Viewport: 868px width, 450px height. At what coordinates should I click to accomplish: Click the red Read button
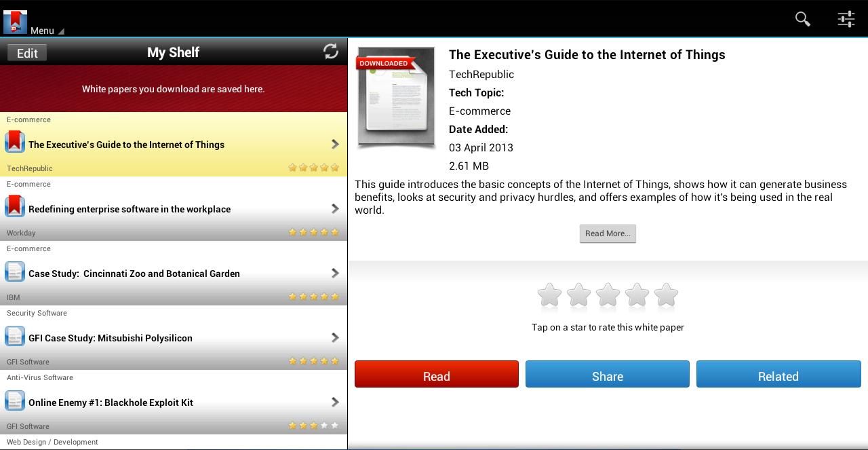[x=437, y=374]
